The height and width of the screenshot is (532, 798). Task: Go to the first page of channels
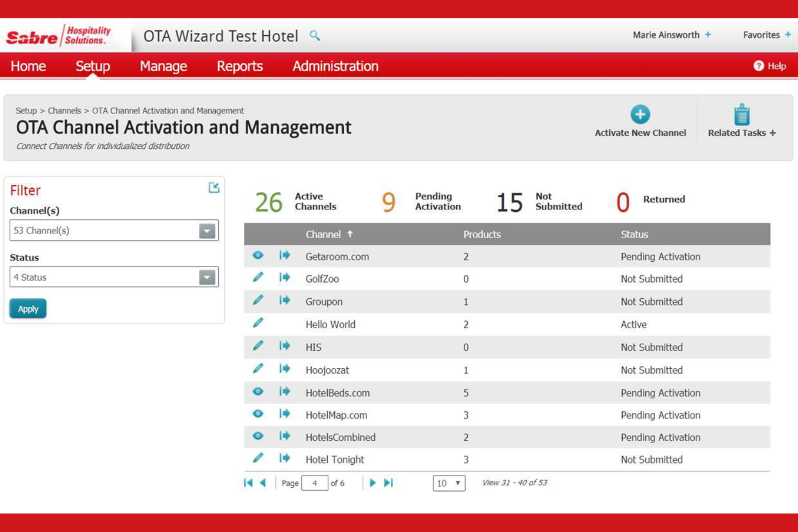click(x=248, y=483)
